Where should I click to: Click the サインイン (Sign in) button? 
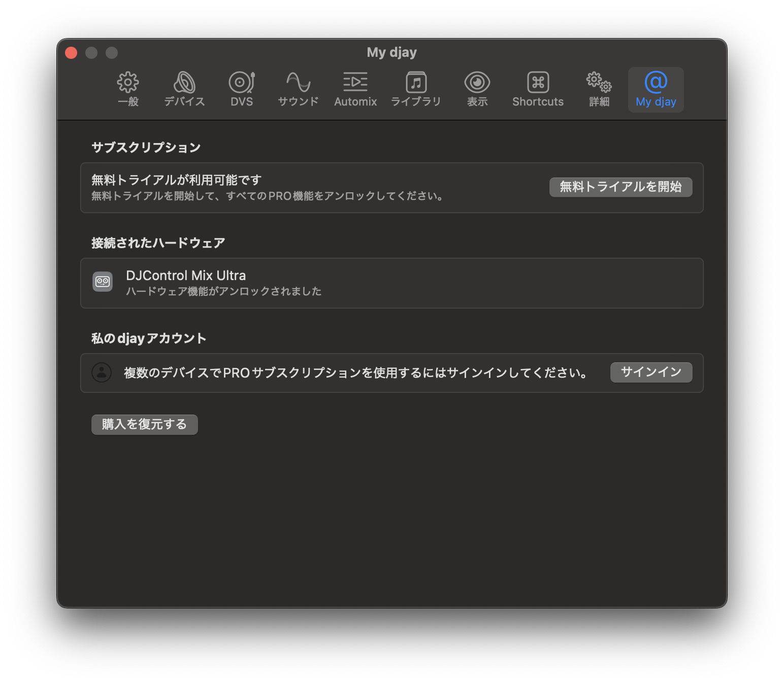click(651, 372)
